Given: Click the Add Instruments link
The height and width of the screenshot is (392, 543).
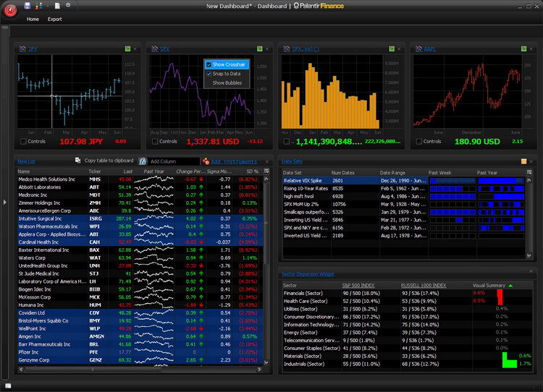Looking at the screenshot, I should coord(234,161).
